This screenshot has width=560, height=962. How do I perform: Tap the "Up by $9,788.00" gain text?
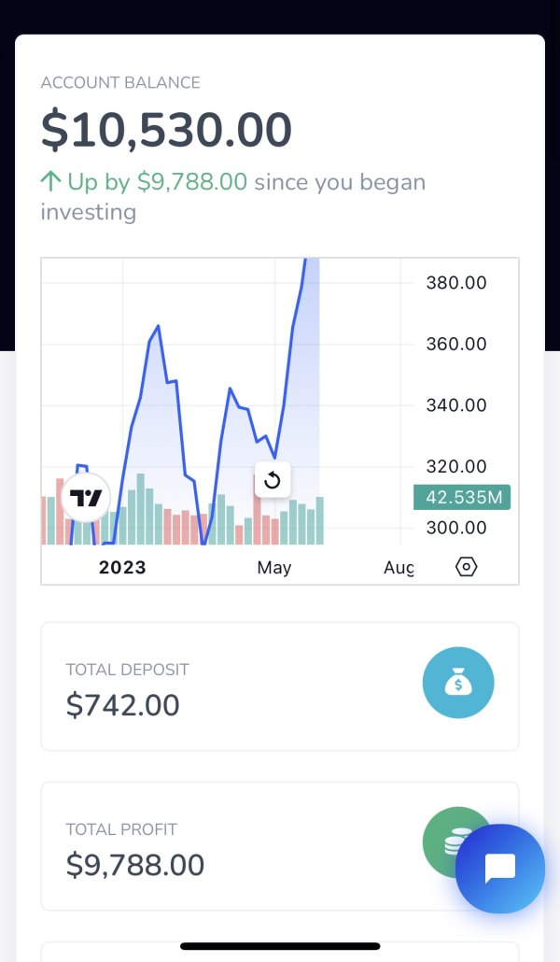coord(157,181)
